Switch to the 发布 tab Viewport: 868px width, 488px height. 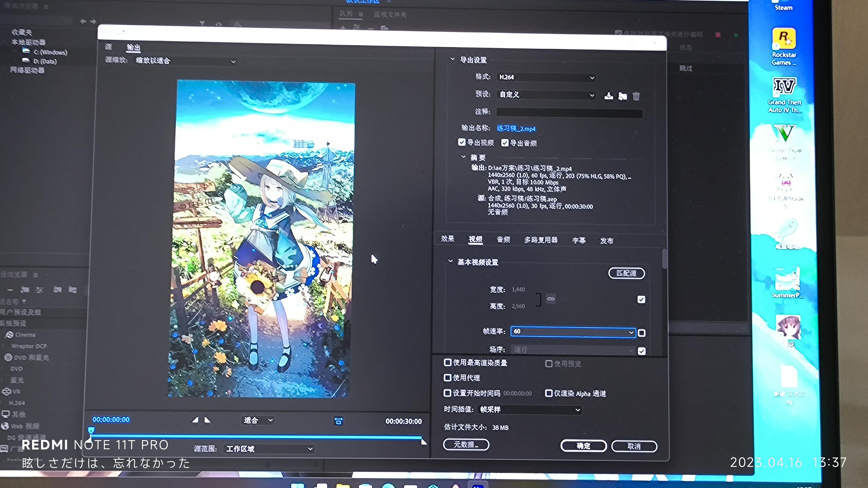(x=606, y=241)
